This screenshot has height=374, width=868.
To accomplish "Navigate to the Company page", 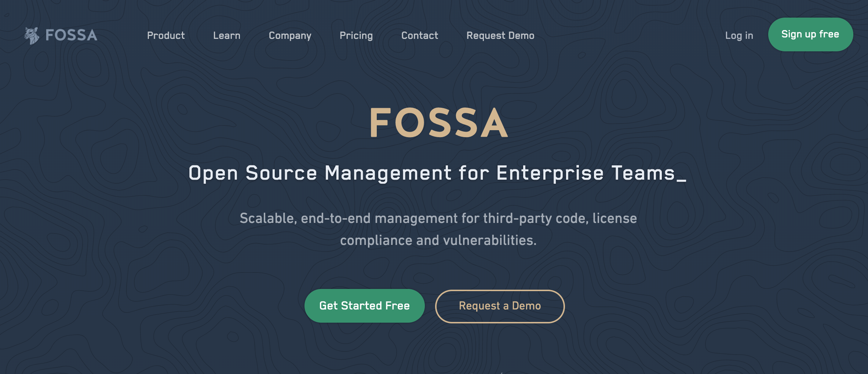I will [290, 35].
